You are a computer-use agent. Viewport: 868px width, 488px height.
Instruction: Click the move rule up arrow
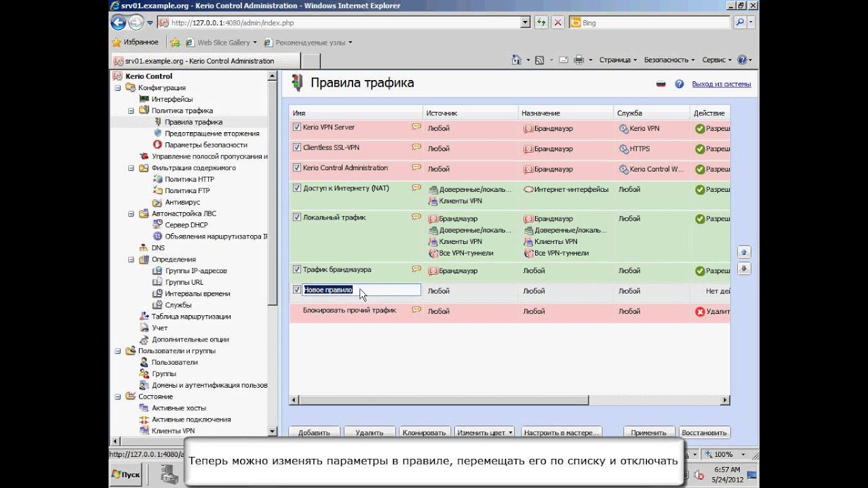(x=744, y=252)
